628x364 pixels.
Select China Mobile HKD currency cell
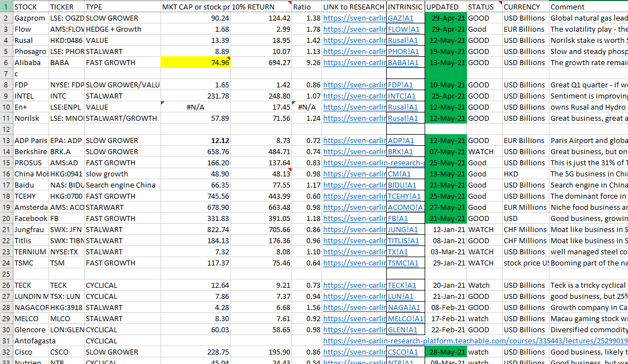[x=525, y=174]
